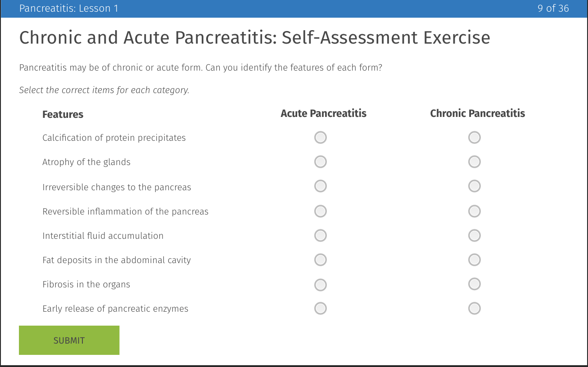588x367 pixels.
Task: Click the Acute Pancreatitis column header
Action: point(323,113)
